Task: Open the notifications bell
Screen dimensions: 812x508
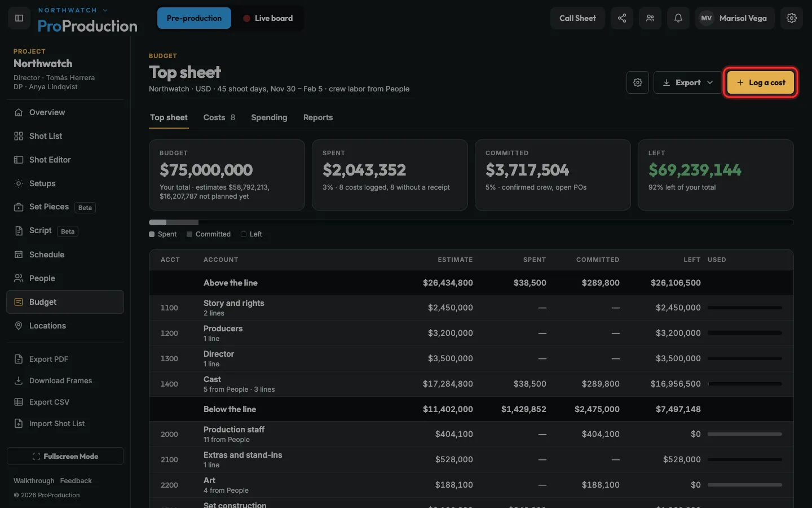Action: (x=678, y=18)
